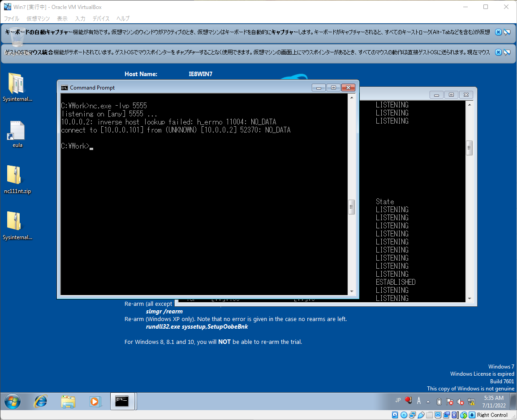Maximize the Command Prompt window

pyautogui.click(x=333, y=87)
